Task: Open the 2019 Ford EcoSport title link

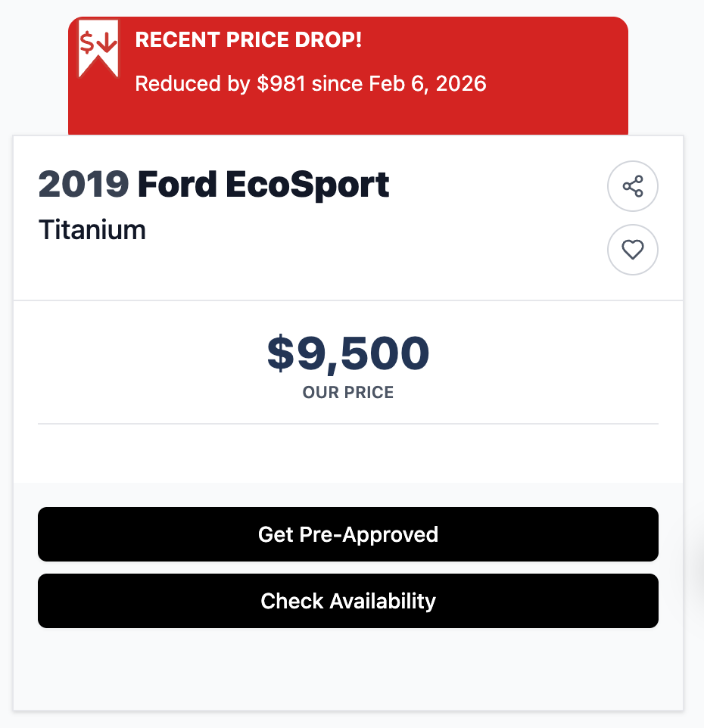Action: point(214,184)
